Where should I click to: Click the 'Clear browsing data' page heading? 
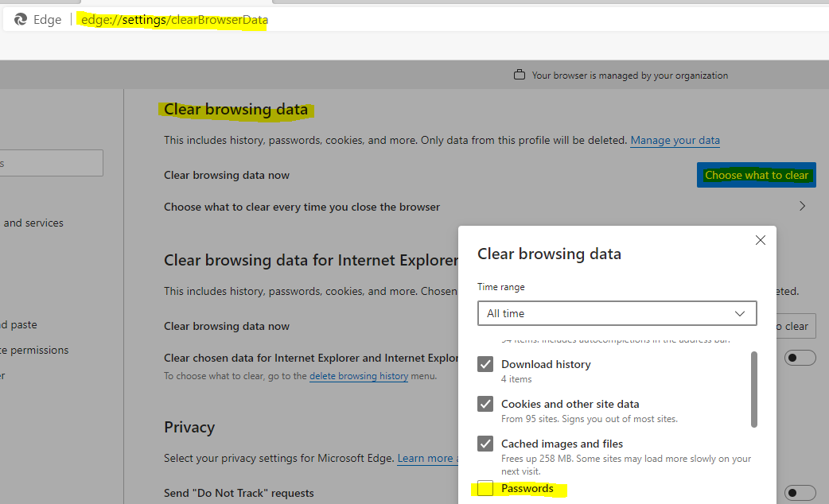pyautogui.click(x=235, y=110)
